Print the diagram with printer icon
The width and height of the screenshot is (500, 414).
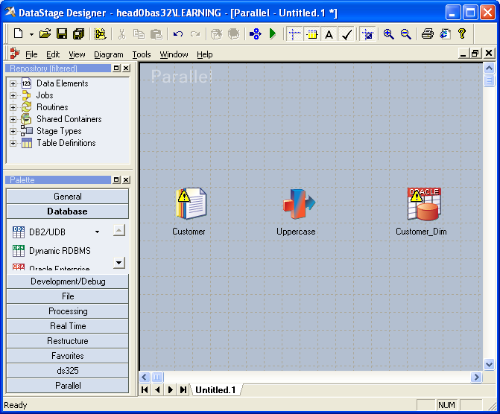point(428,34)
